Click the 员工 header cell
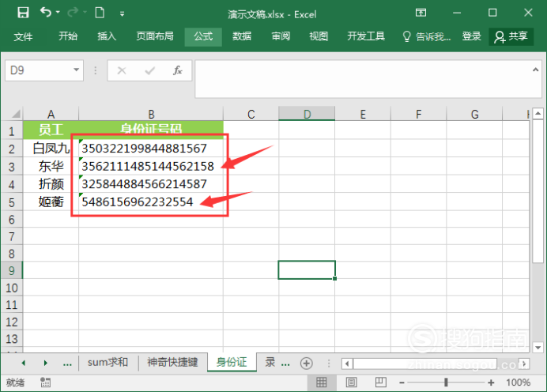The height and width of the screenshot is (392, 547). pos(51,130)
